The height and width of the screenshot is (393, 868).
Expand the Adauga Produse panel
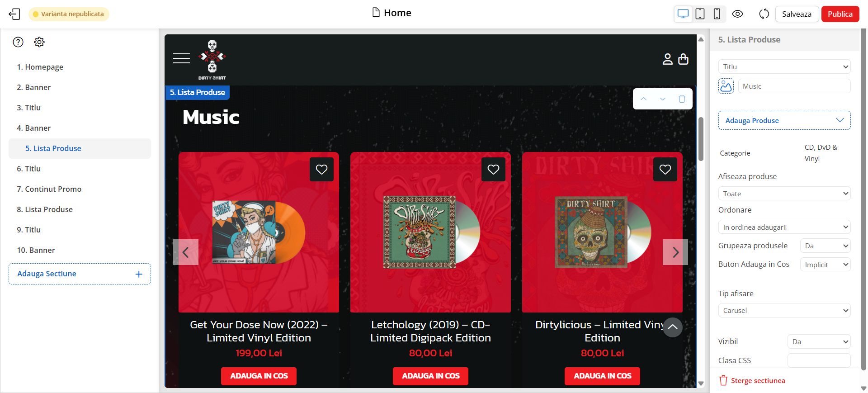(784, 120)
